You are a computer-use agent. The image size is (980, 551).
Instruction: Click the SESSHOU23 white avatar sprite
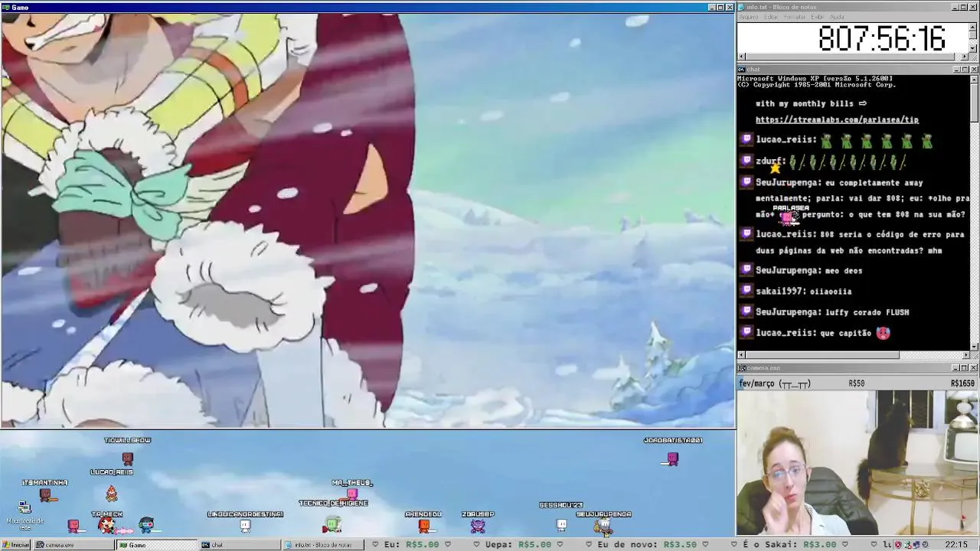pos(561,524)
